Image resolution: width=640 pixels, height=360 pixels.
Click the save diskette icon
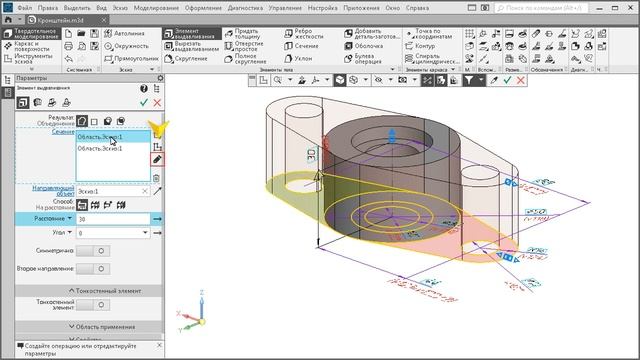(94, 33)
